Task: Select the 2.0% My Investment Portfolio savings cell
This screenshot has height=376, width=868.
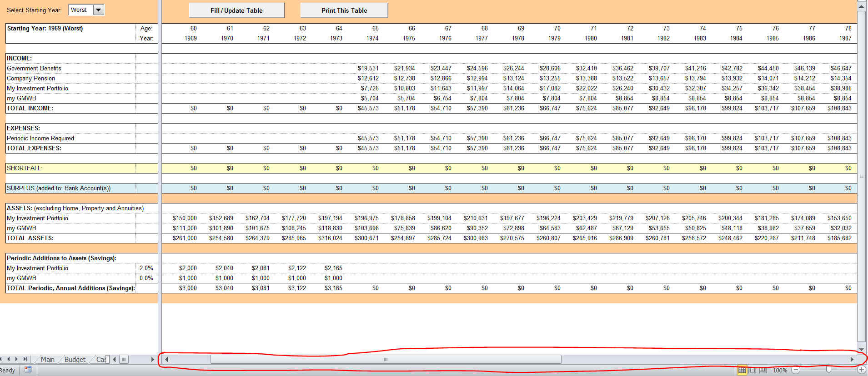Action: tap(146, 268)
